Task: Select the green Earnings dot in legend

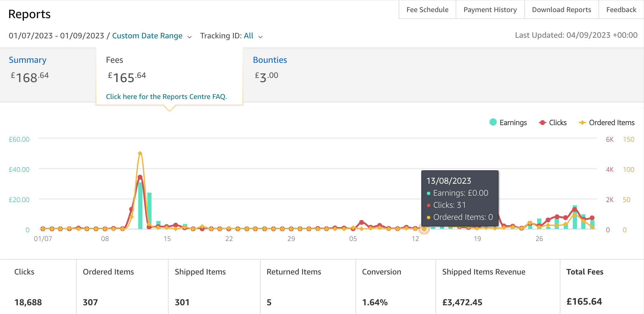Action: point(493,123)
